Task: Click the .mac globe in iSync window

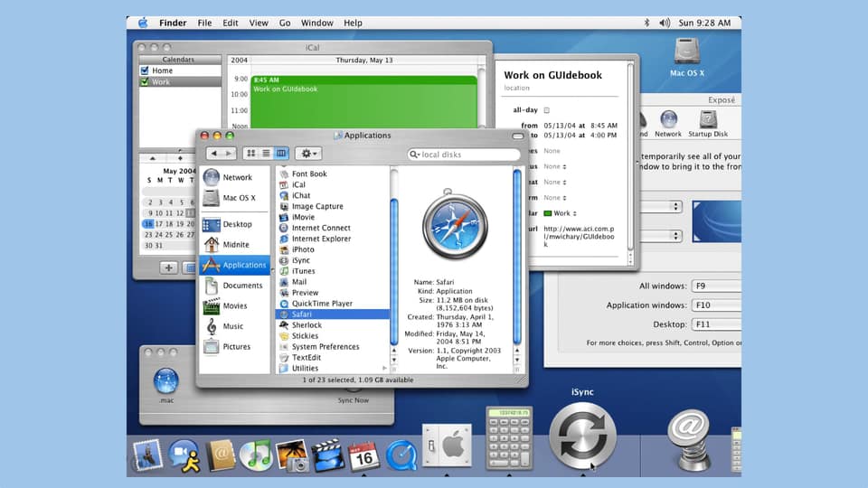Action: [165, 381]
